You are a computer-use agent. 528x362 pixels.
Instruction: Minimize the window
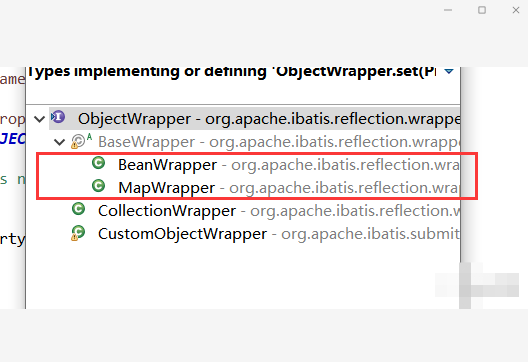pos(448,10)
